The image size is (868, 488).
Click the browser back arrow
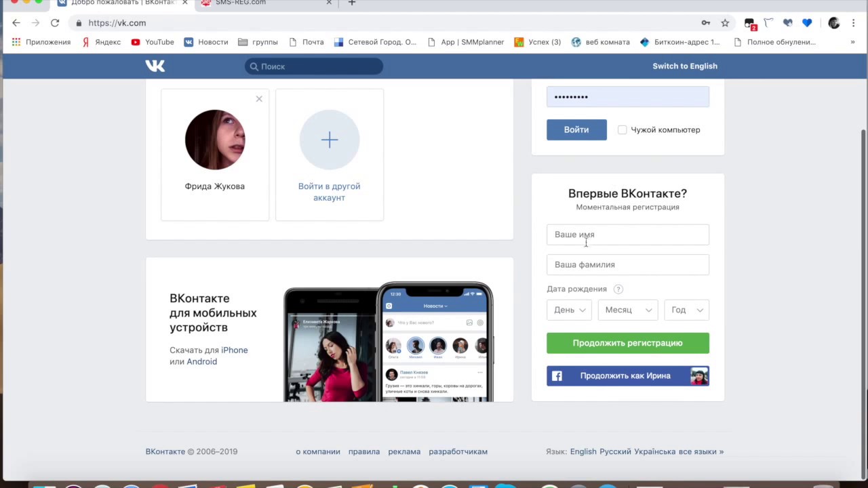[16, 22]
